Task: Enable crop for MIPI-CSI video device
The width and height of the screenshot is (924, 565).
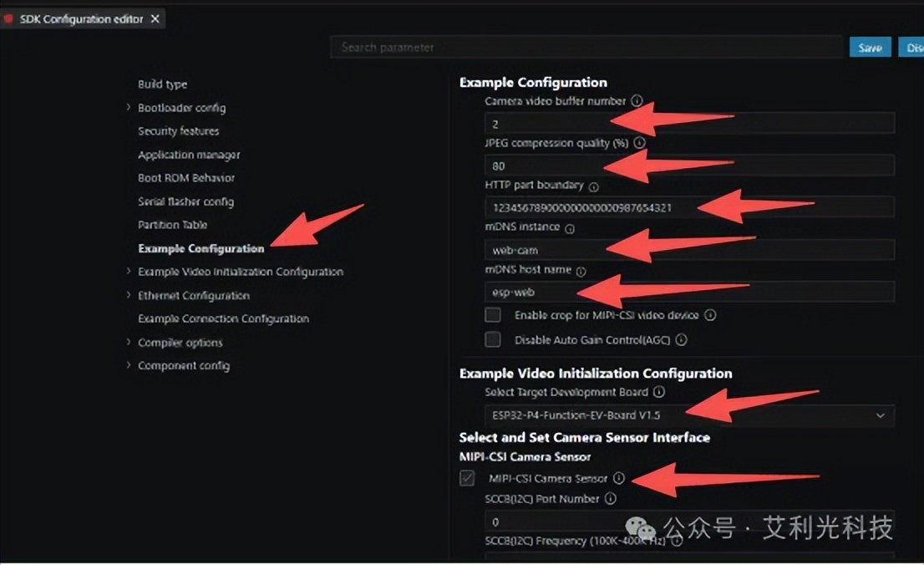Action: pyautogui.click(x=493, y=315)
